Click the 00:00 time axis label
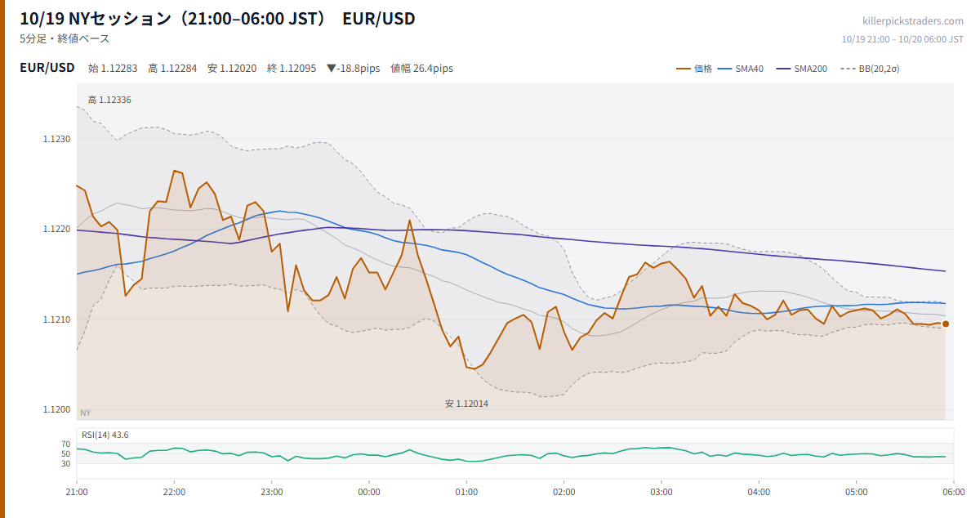Viewport: 980px width, 518px height. coord(369,492)
